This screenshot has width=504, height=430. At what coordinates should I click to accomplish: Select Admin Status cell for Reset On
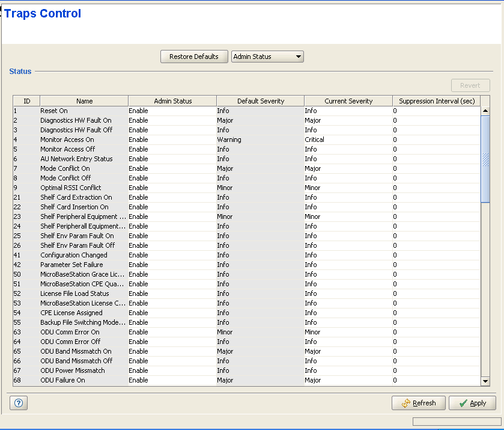(x=172, y=111)
